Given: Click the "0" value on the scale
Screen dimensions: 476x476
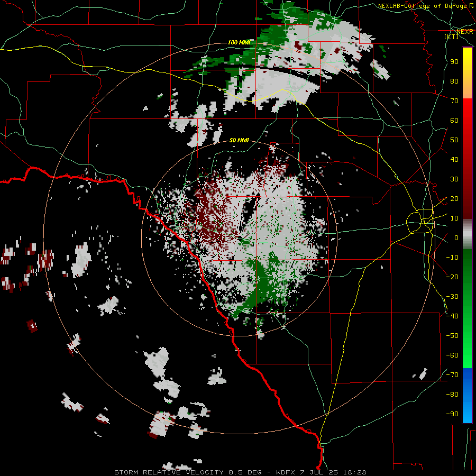Looking at the screenshot, I should point(456,238).
